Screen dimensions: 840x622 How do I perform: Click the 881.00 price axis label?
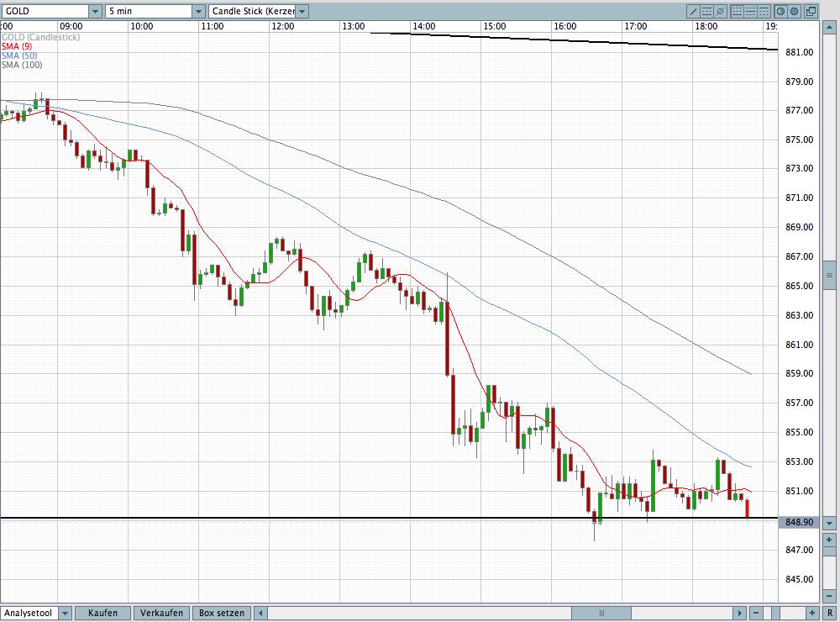pos(800,52)
